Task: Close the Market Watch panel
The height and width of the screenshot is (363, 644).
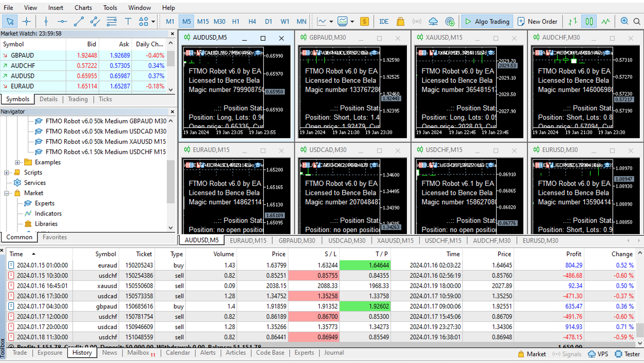Action: point(172,34)
